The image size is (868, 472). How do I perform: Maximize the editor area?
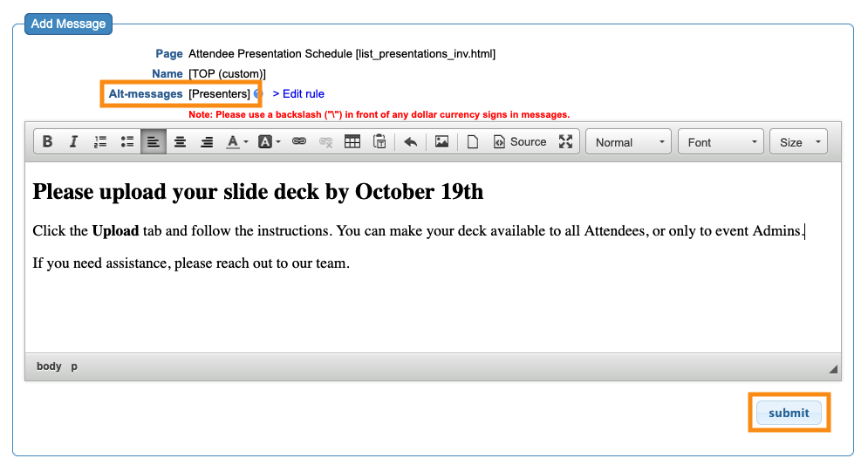click(x=566, y=142)
